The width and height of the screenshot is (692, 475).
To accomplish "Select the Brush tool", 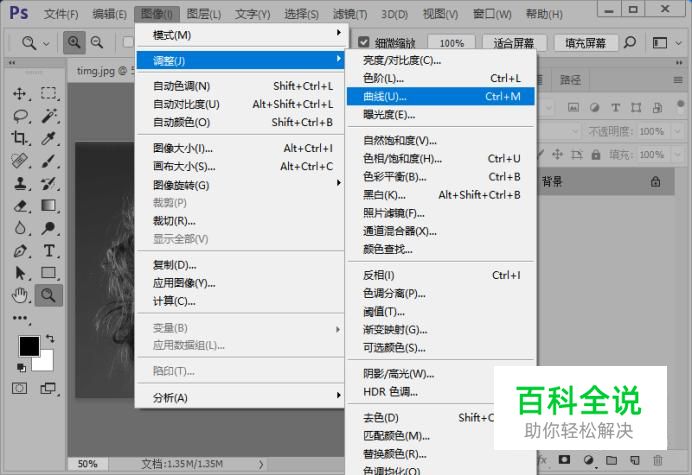I will pos(49,161).
